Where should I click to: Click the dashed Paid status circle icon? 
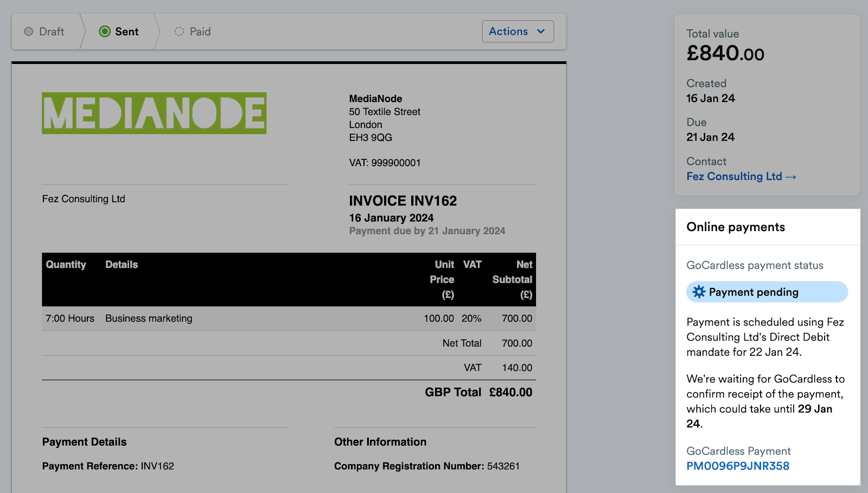click(179, 31)
